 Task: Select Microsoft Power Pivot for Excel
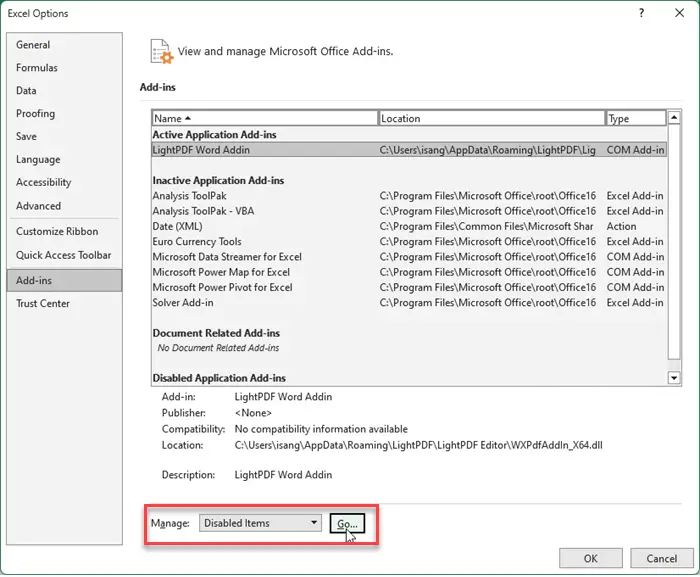(x=409, y=287)
